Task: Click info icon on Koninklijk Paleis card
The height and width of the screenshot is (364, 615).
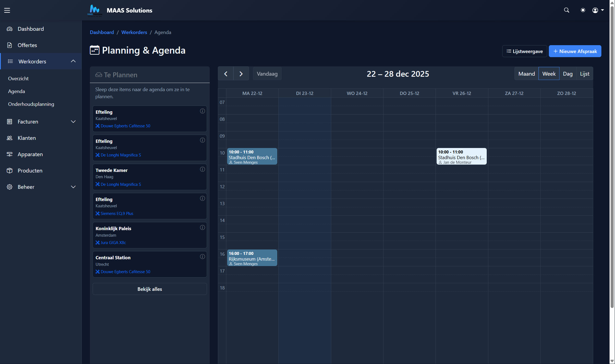Action: point(202,227)
